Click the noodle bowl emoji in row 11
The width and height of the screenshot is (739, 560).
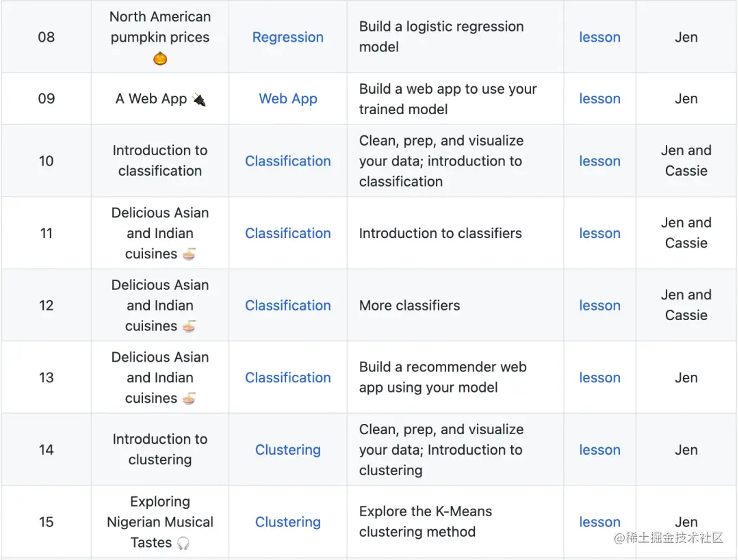point(189,254)
